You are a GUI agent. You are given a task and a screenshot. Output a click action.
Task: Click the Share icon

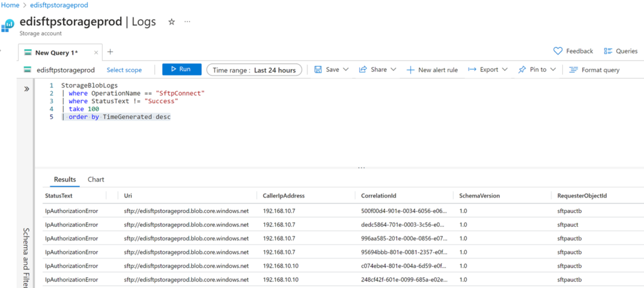(x=363, y=69)
